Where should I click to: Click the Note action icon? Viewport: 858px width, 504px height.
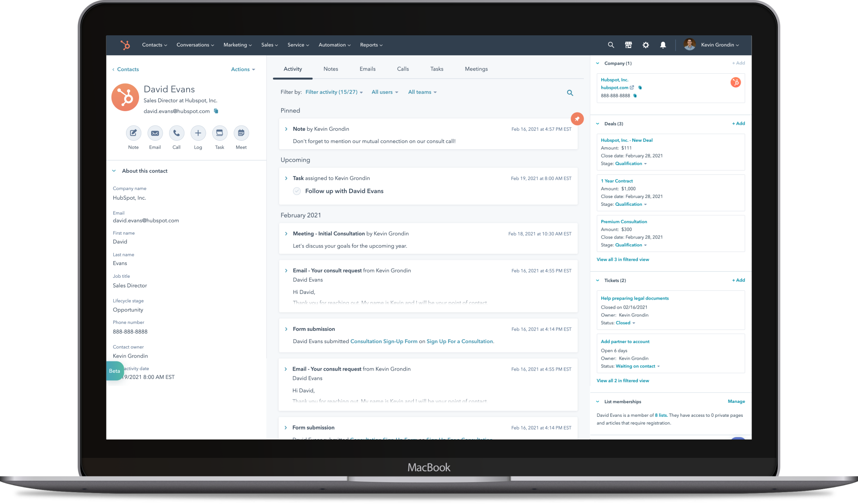pyautogui.click(x=133, y=133)
